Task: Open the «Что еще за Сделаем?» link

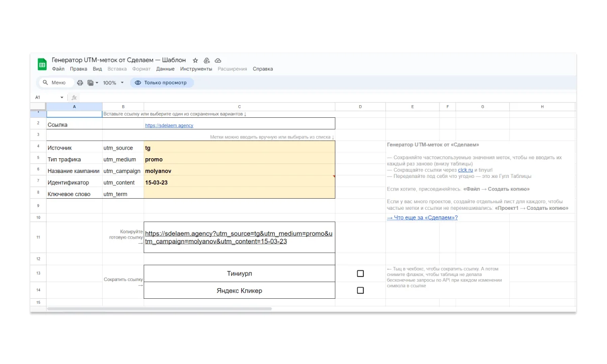Action: [x=422, y=217]
